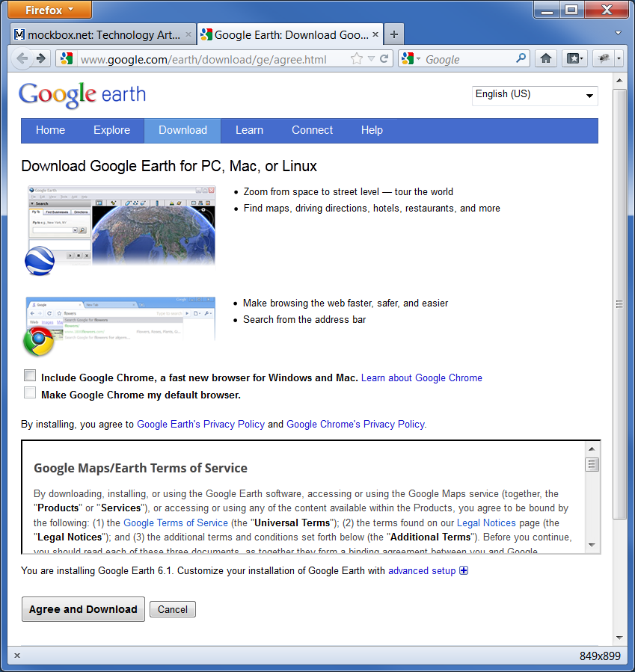Open Learn about Google Chrome link

422,378
